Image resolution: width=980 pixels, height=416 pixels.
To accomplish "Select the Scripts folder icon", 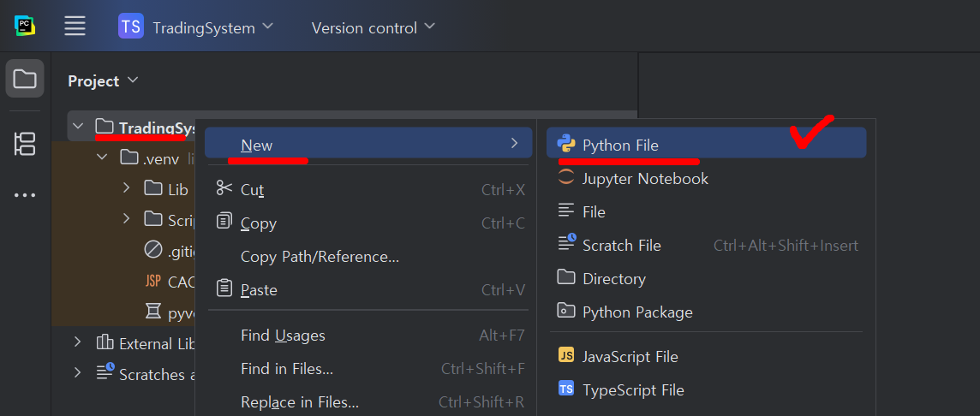I will click(x=153, y=218).
